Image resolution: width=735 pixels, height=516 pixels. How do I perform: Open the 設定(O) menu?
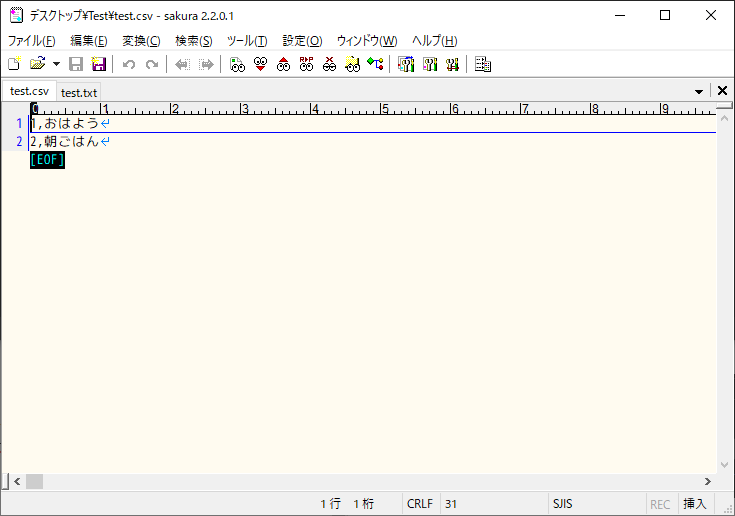coord(302,41)
